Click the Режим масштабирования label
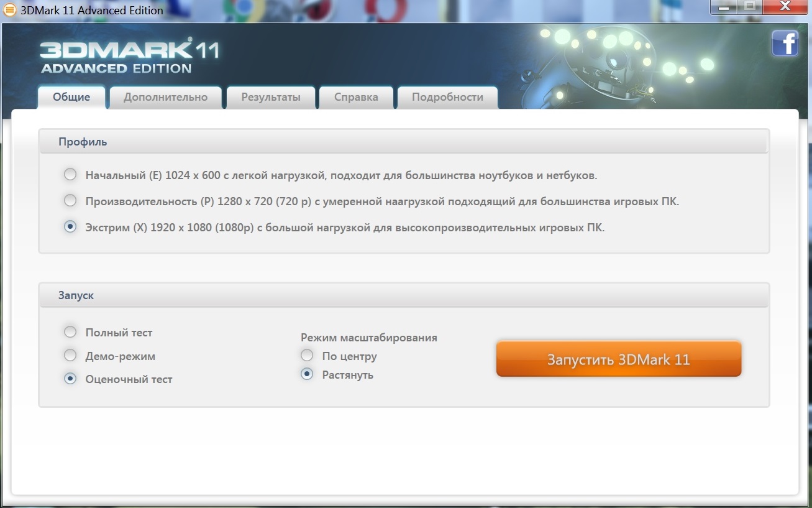 [369, 338]
